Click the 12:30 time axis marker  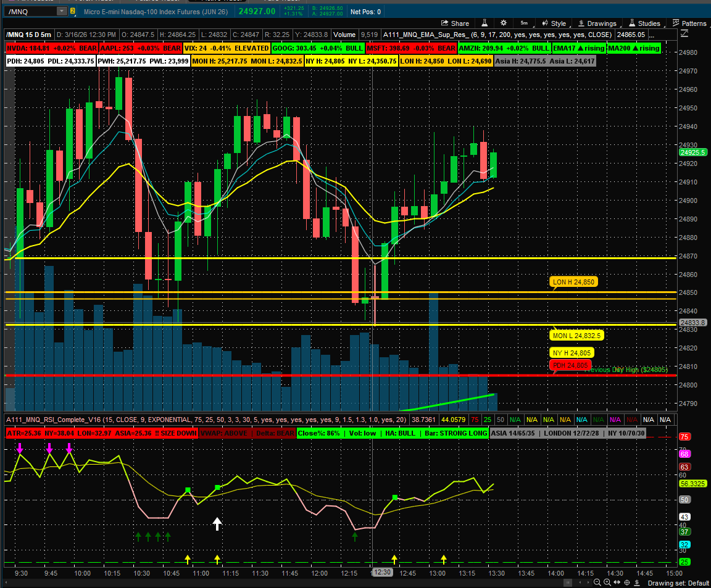(x=381, y=573)
